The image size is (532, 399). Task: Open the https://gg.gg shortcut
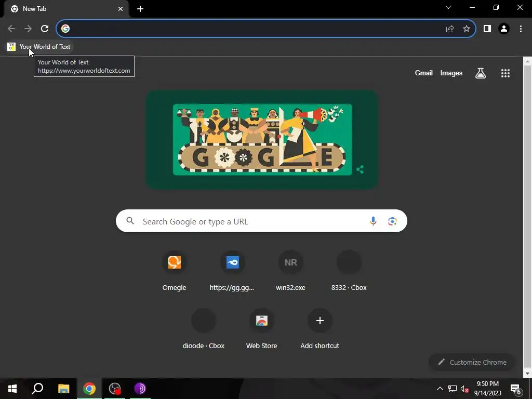[232, 271]
